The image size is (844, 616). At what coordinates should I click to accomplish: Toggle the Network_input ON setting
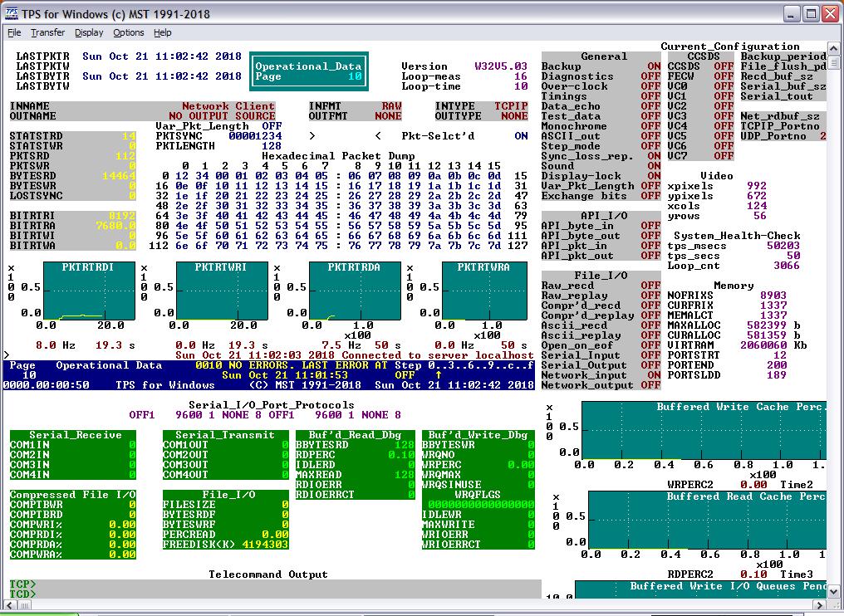pos(654,375)
